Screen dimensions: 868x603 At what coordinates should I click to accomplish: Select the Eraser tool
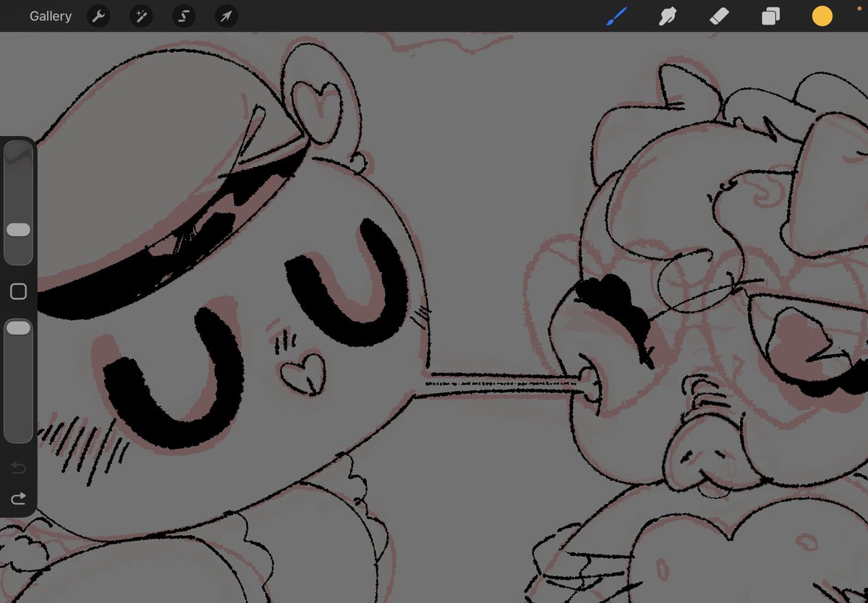click(720, 16)
